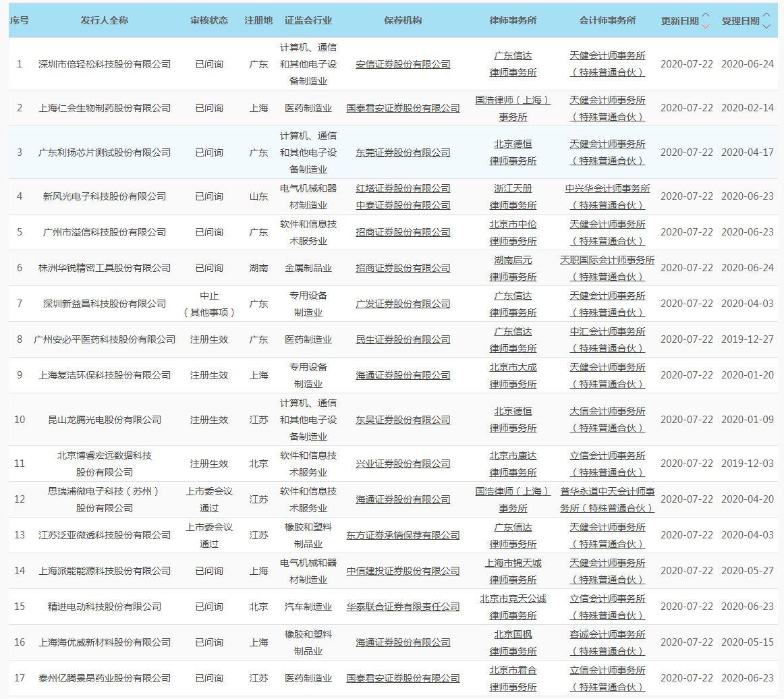
Task: Open 北京德恒律师事务所 link in 昆山龙腾光电 row
Action: [x=513, y=420]
